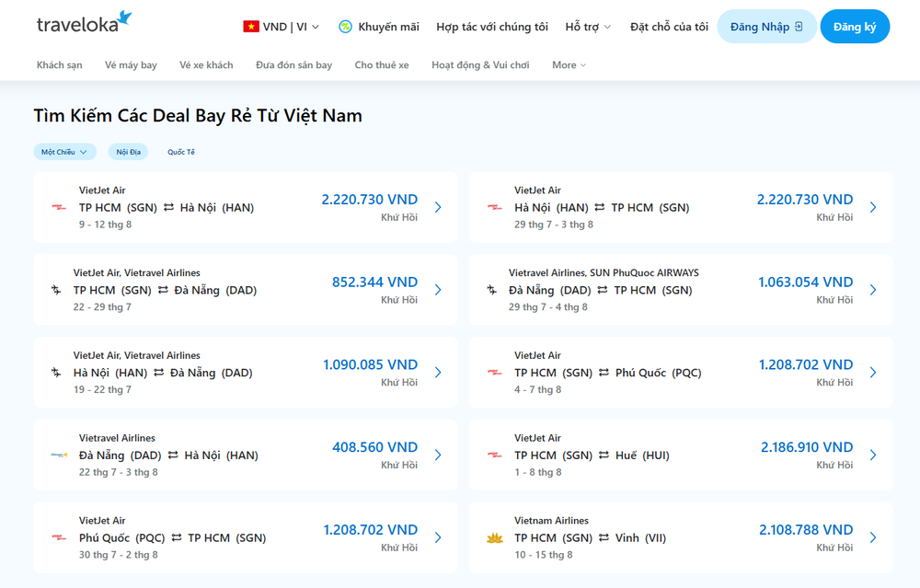Click the Đăng ký button
920x588 pixels.
tap(855, 27)
